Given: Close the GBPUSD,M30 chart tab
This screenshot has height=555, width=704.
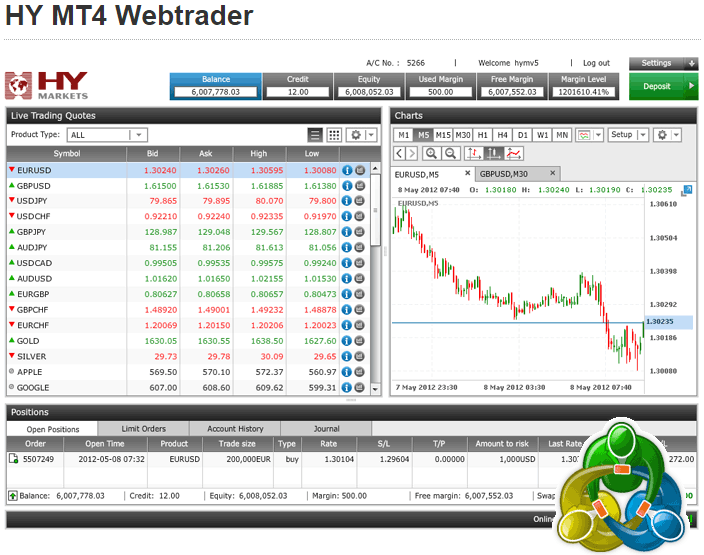Looking at the screenshot, I should (x=553, y=173).
